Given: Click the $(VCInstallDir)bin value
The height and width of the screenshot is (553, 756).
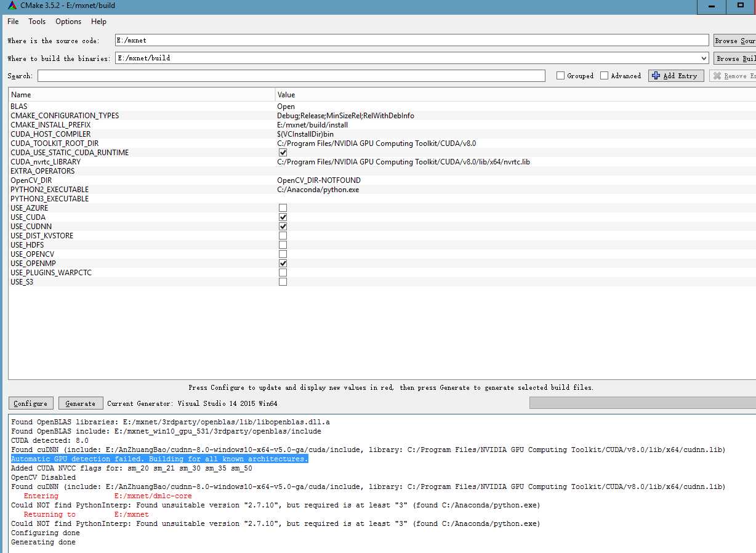Looking at the screenshot, I should (305, 134).
